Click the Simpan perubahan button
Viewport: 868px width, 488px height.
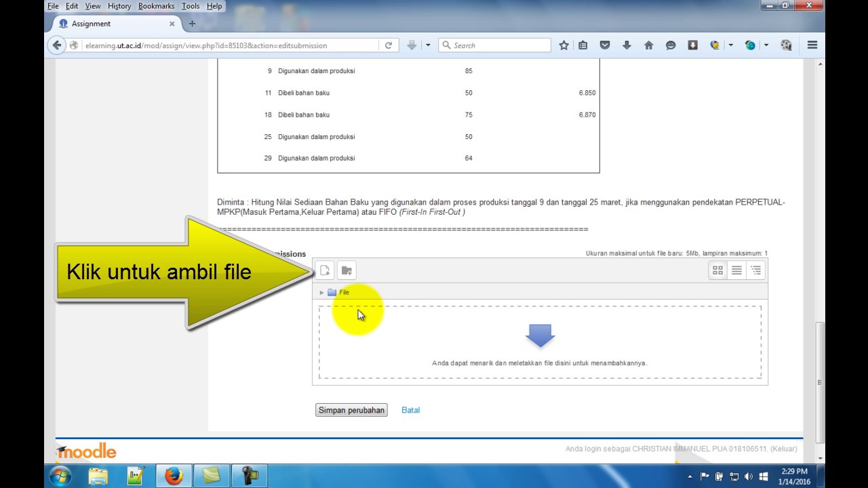click(x=351, y=410)
